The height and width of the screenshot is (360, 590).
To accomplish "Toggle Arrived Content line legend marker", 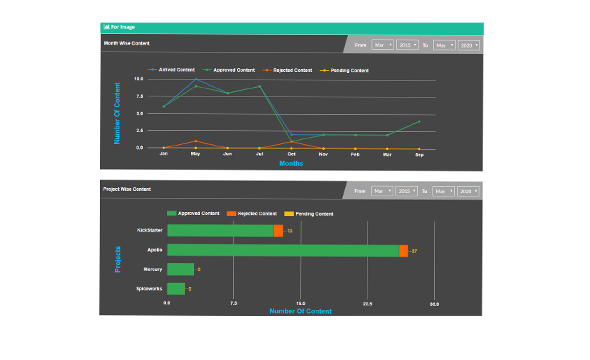I will coord(152,70).
